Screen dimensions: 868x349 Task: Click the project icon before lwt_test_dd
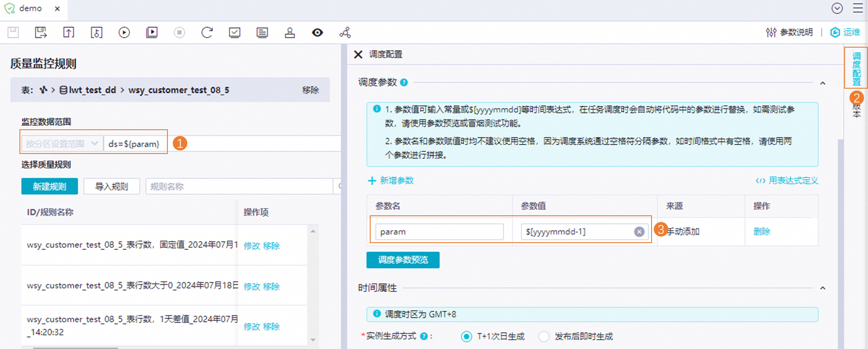[x=43, y=90]
